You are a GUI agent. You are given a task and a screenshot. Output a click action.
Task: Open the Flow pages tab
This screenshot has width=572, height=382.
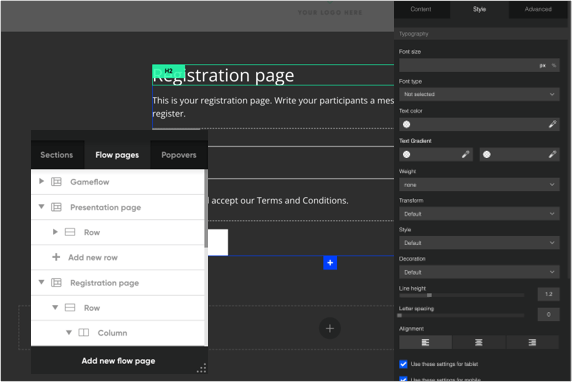point(117,155)
